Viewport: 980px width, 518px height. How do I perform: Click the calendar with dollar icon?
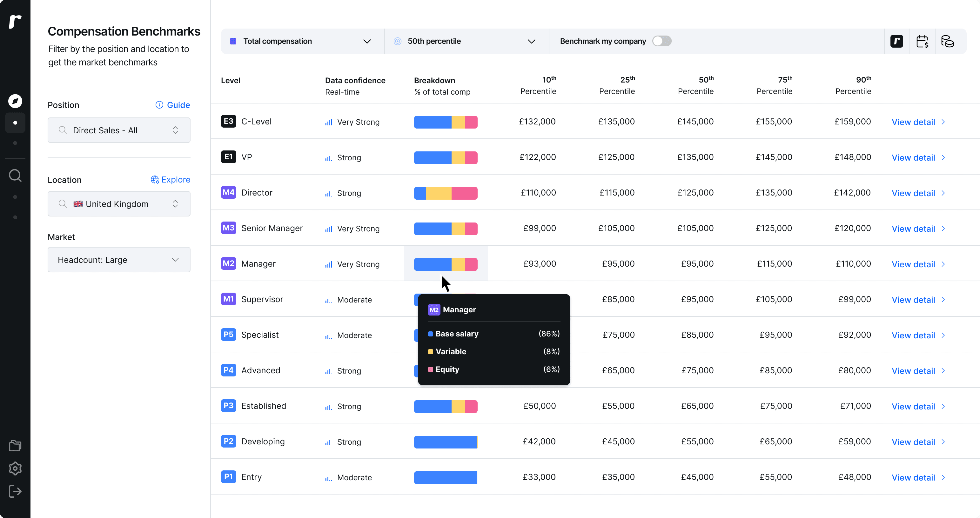pos(922,41)
